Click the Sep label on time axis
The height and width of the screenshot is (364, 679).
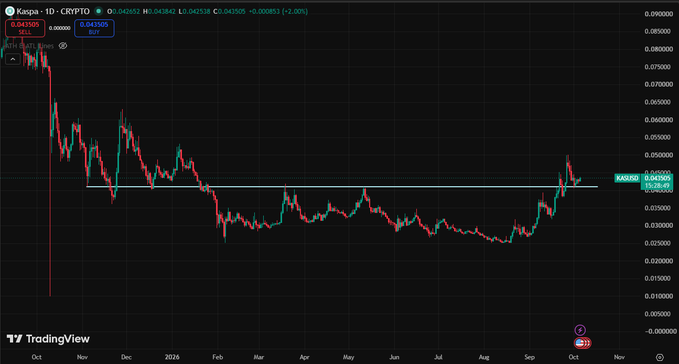(529, 357)
